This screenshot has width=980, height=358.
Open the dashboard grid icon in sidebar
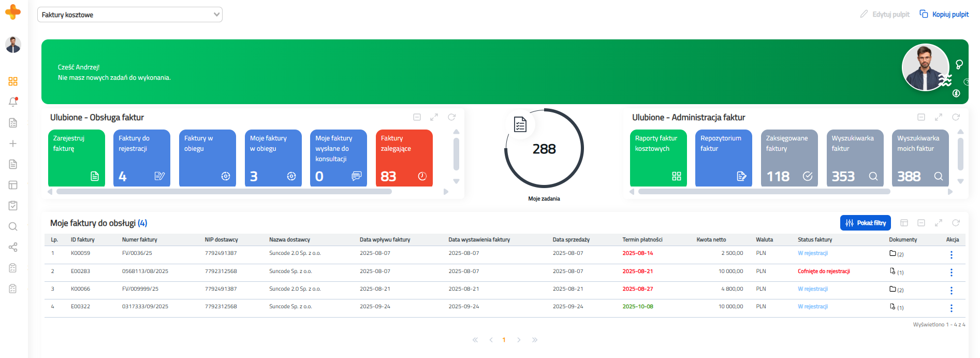[13, 81]
